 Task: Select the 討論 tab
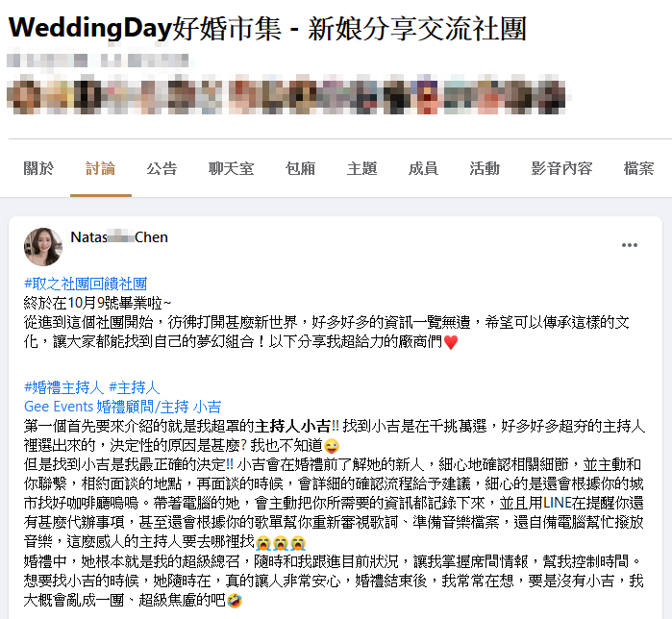click(101, 168)
